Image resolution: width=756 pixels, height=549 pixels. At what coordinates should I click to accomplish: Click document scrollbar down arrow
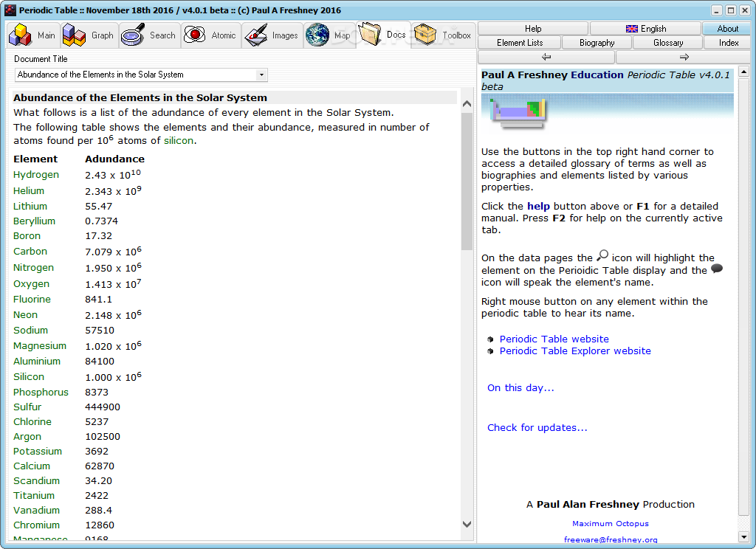[467, 524]
